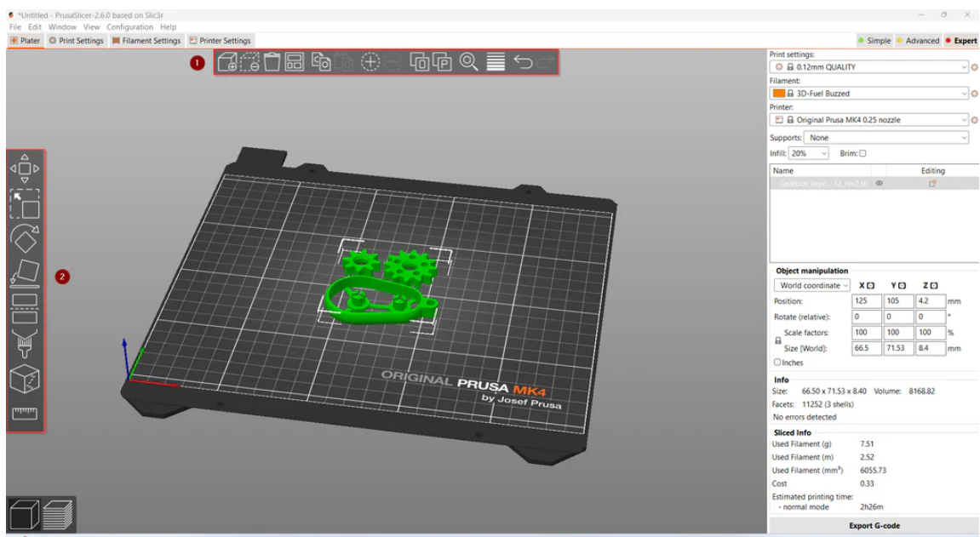Click gear icon next to Printer preset
The image size is (980, 537).
974,120
